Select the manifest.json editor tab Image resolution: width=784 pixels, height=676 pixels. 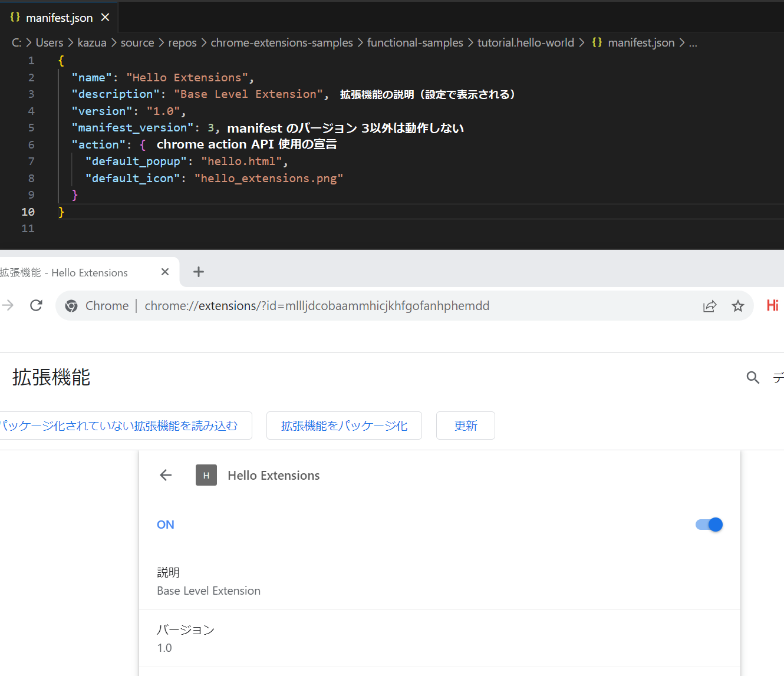[58, 17]
